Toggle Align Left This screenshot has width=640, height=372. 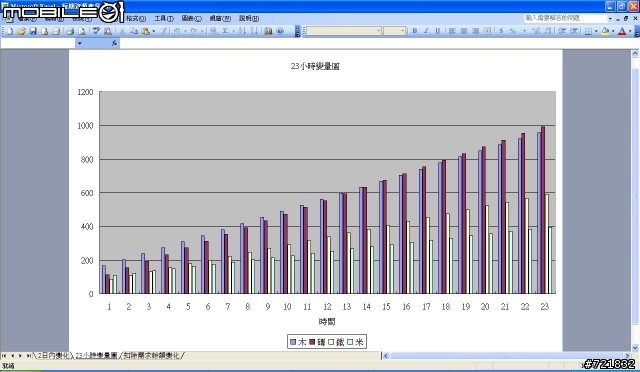coord(452,31)
